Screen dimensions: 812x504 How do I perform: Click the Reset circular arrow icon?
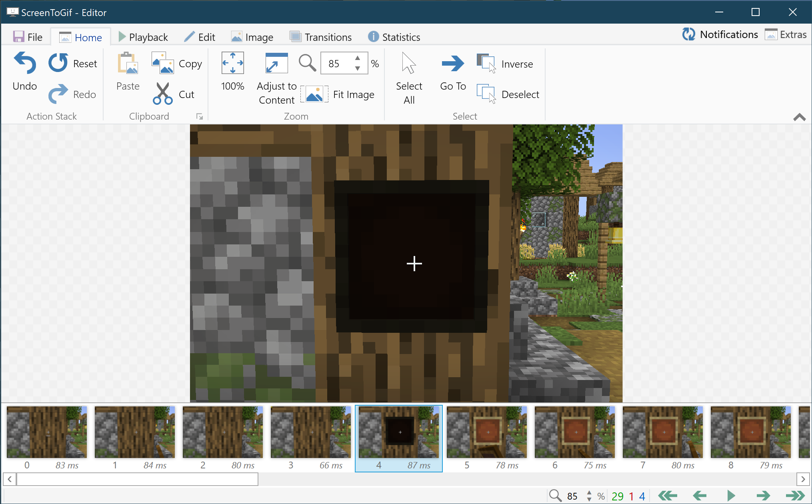point(58,63)
